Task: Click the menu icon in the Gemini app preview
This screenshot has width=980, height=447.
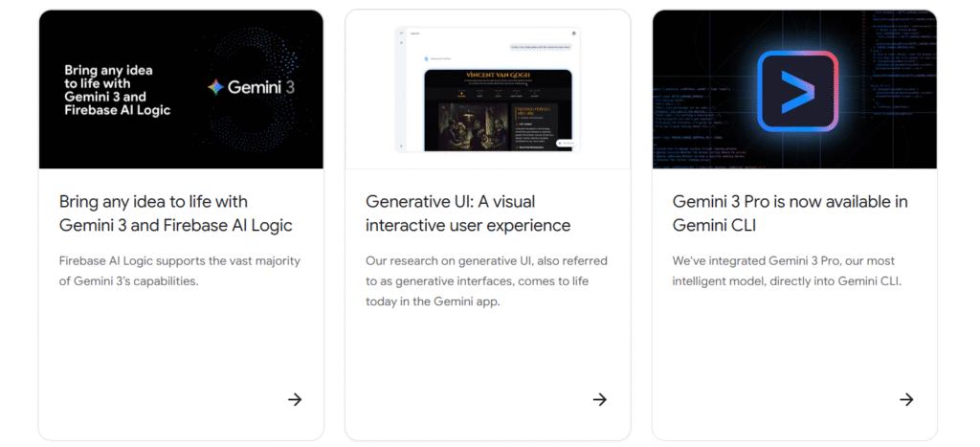Action: [x=402, y=33]
